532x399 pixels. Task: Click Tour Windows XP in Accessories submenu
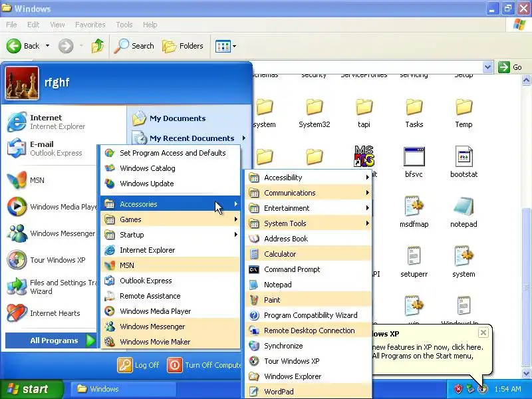click(x=308, y=360)
